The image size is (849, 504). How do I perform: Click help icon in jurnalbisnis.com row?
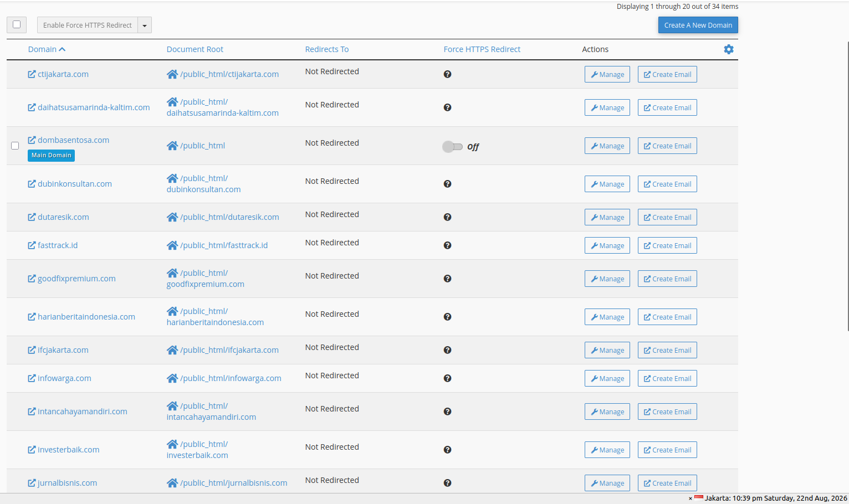point(447,483)
